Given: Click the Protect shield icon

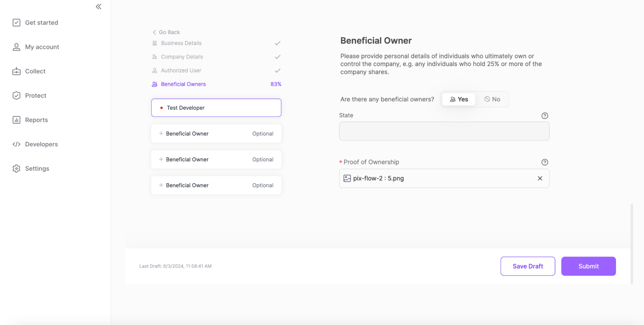Looking at the screenshot, I should (16, 95).
